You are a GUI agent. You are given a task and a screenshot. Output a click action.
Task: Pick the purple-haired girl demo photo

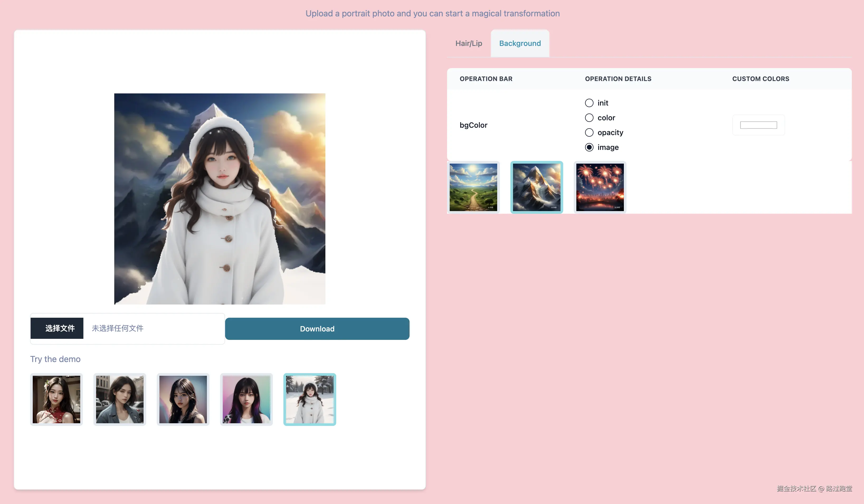pyautogui.click(x=246, y=400)
